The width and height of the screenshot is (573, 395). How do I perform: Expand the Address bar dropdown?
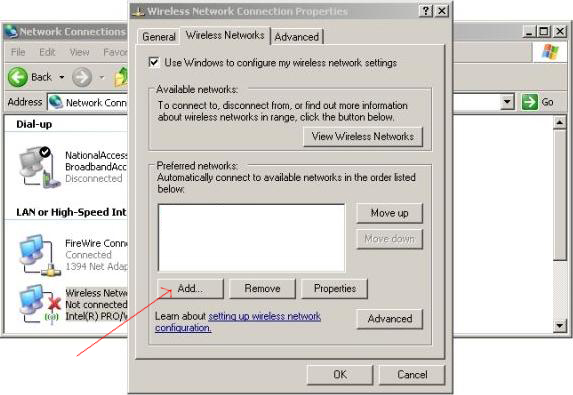coord(507,102)
